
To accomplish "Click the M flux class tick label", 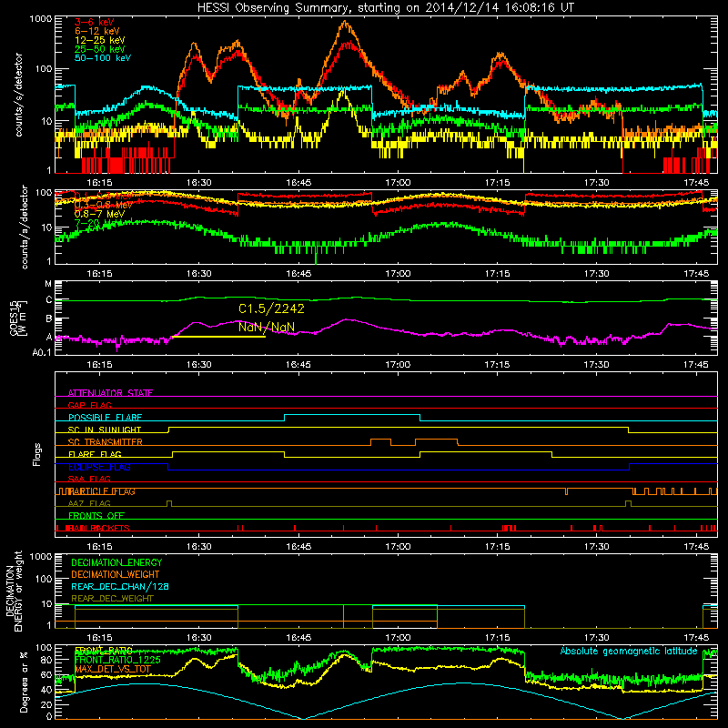I will coord(48,284).
